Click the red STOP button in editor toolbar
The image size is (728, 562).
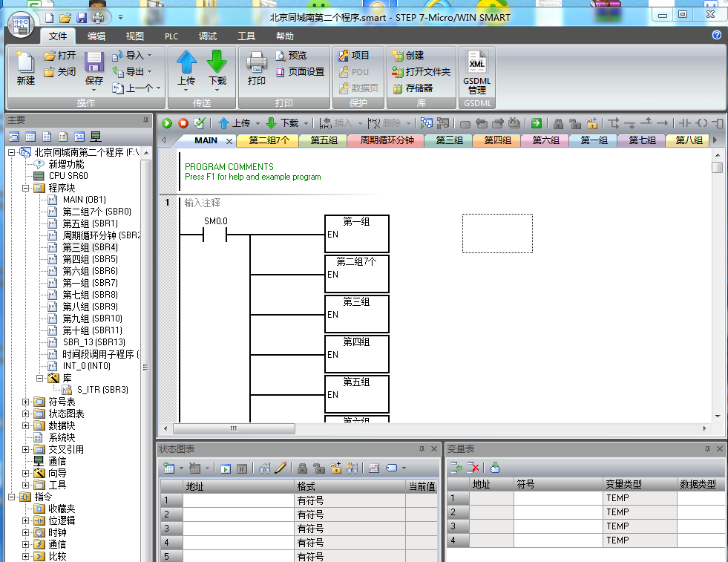tap(183, 123)
